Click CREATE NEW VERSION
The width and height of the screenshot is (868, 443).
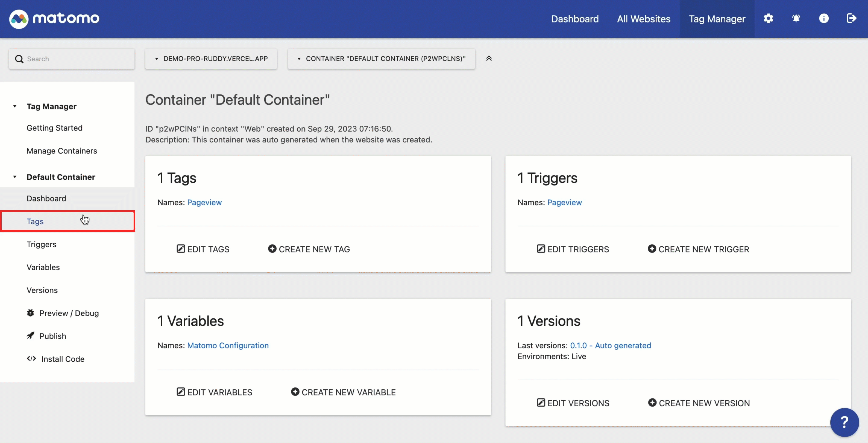(x=699, y=403)
